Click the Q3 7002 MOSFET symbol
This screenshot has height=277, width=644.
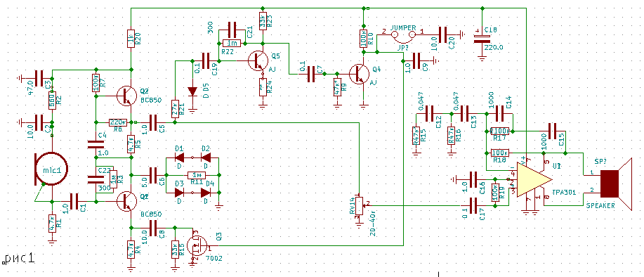(x=196, y=246)
